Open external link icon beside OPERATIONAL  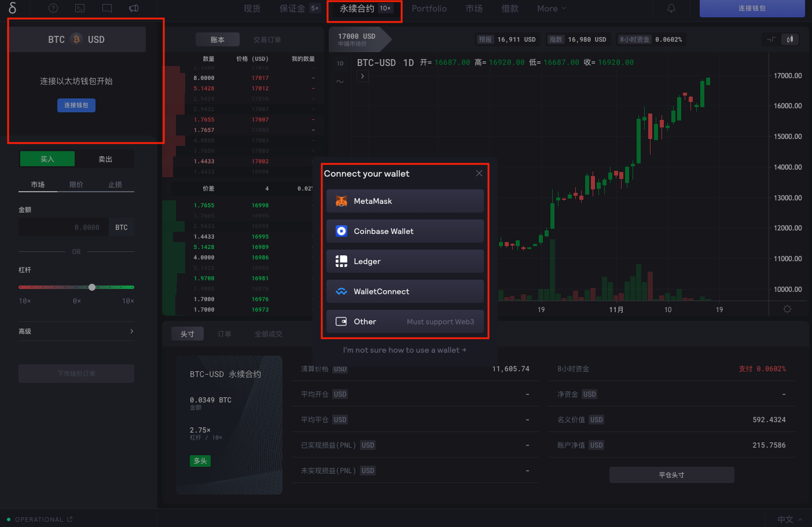click(70, 519)
